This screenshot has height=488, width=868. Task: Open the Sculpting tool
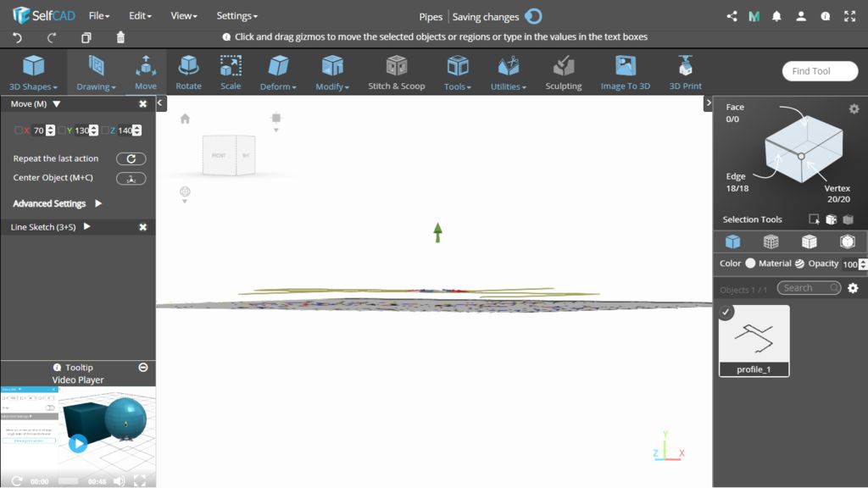pos(563,73)
